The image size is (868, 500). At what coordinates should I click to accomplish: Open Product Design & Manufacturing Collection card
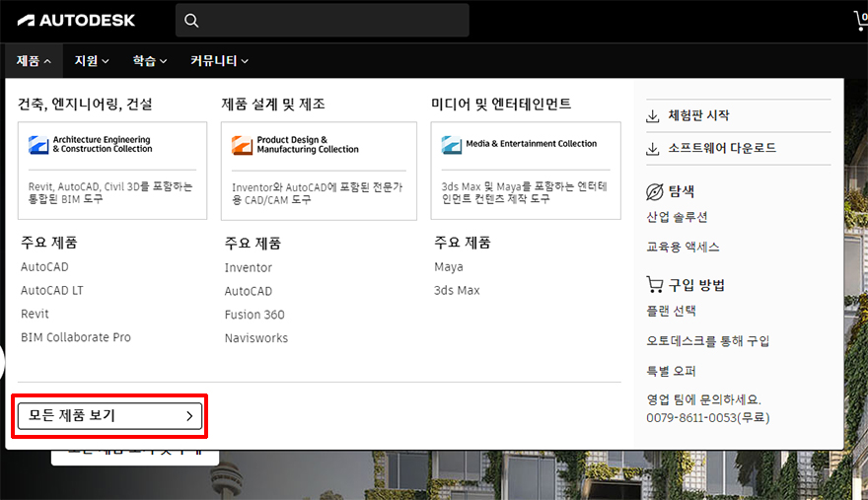click(x=319, y=171)
